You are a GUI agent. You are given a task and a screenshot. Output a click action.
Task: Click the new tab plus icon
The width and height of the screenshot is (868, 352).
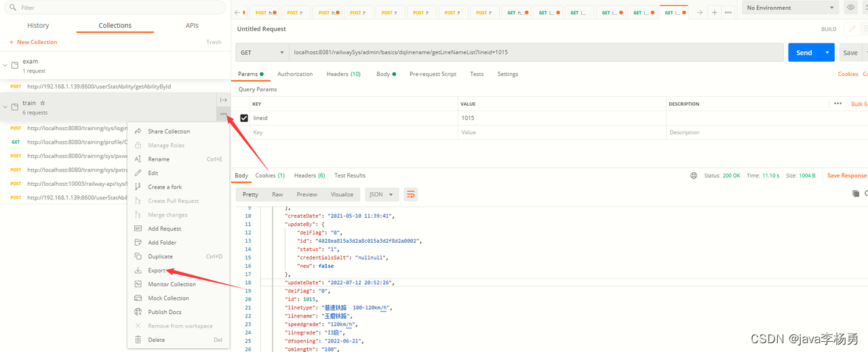pyautogui.click(x=714, y=12)
